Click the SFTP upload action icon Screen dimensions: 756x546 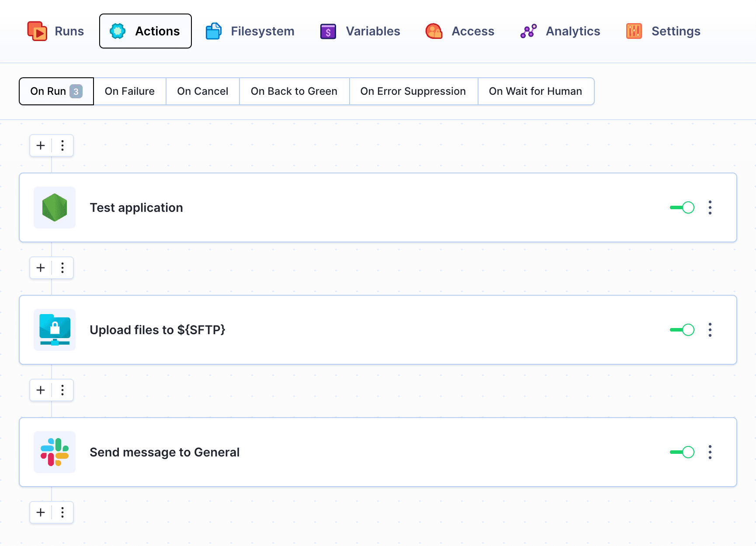(x=55, y=330)
